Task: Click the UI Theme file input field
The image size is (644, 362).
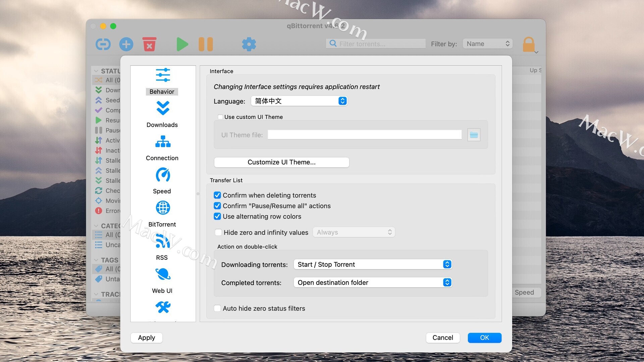Action: 365,135
